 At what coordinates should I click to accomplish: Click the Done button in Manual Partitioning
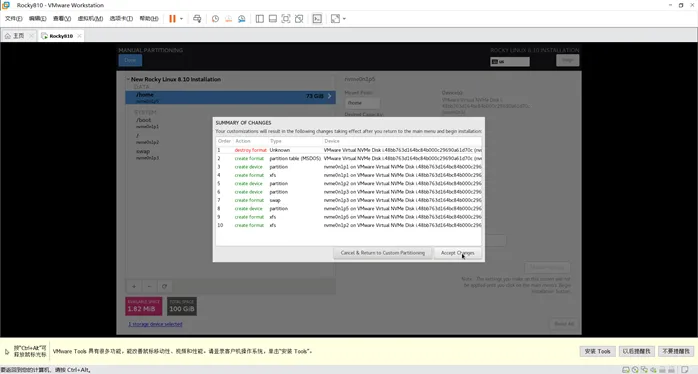(130, 60)
